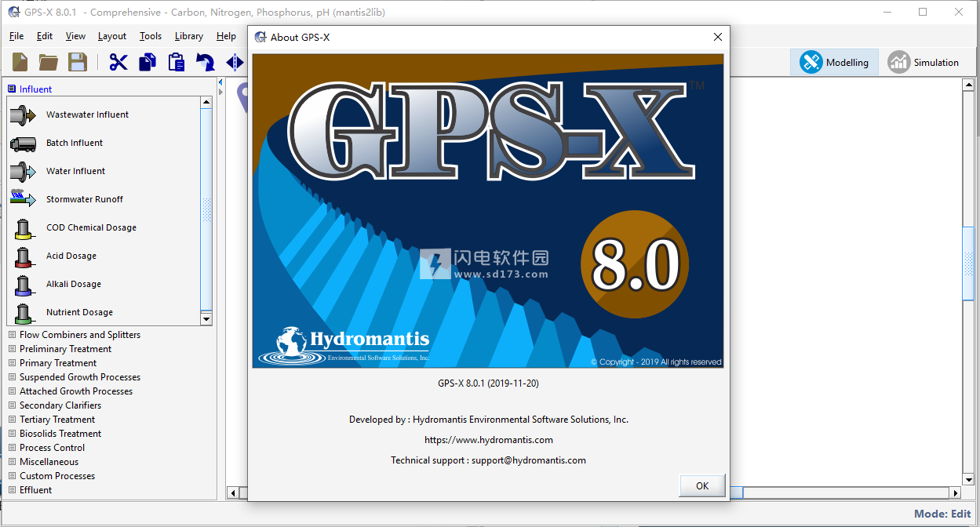Viewport: 980px width, 527px height.
Task: Click the Cut scissors icon in the toolbar
Action: (118, 62)
